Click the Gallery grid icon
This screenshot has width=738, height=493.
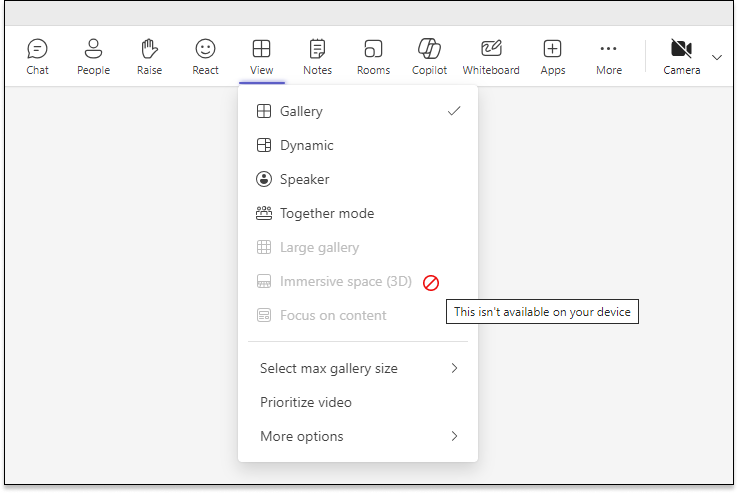pos(264,111)
